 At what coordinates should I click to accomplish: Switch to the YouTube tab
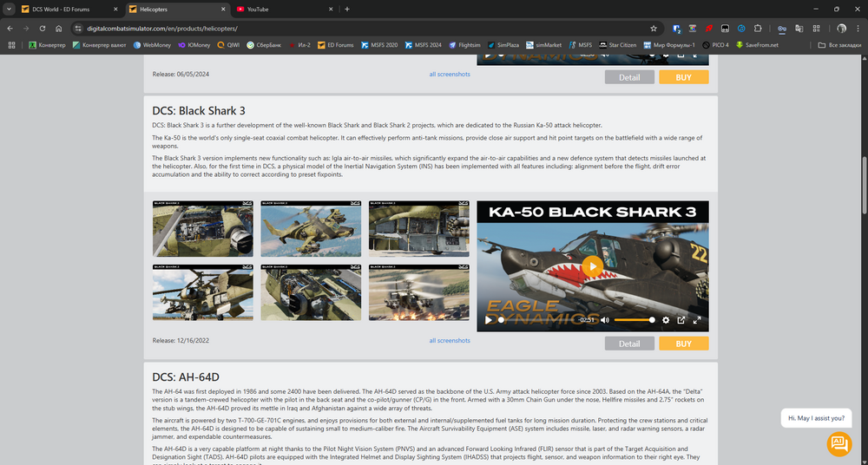285,10
